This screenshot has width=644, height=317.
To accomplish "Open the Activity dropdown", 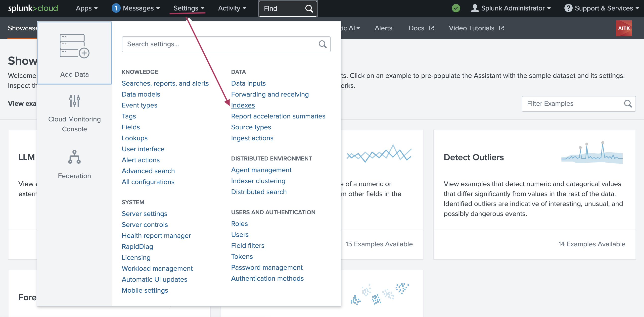I will tap(232, 8).
